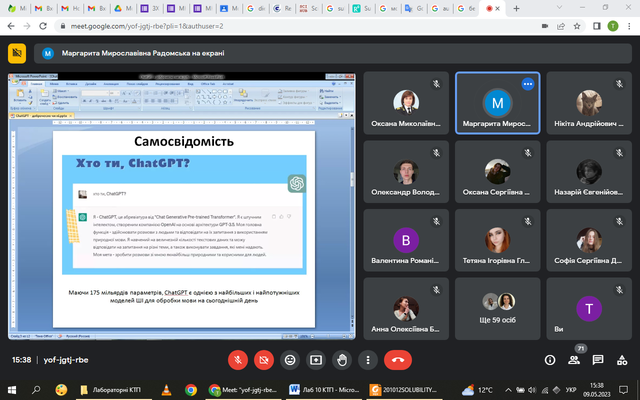
Task: Toggle the raise hand button
Action: (342, 359)
